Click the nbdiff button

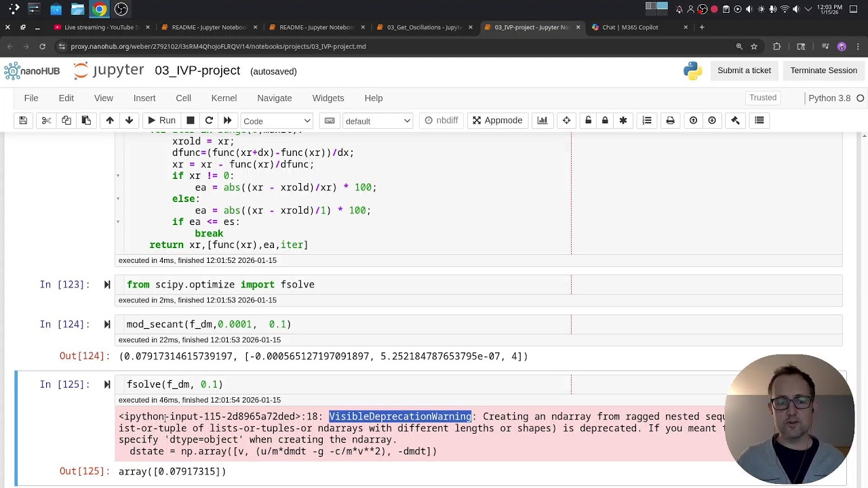point(441,121)
